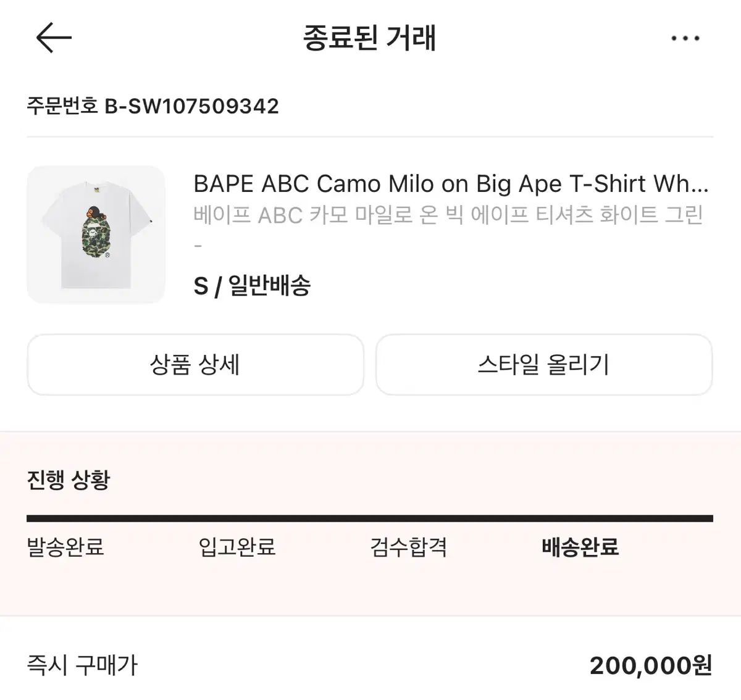Tap the 즉시 구매가 label
This screenshot has width=741, height=700.
[82, 665]
